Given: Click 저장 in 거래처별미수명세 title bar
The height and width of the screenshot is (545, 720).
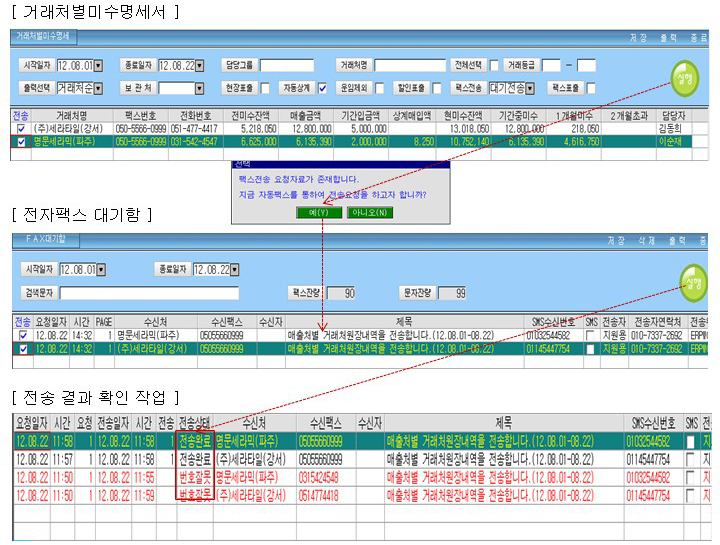Looking at the screenshot, I should (x=638, y=38).
